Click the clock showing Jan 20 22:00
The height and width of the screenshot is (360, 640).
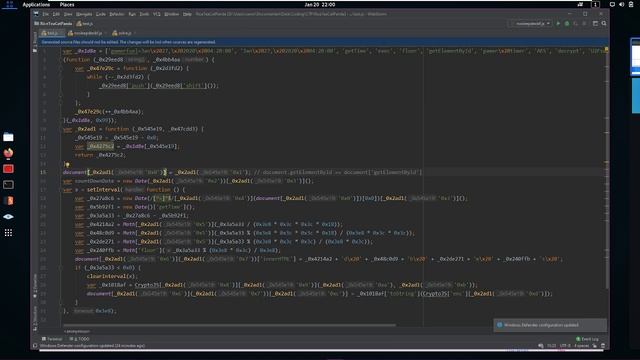coord(320,4)
